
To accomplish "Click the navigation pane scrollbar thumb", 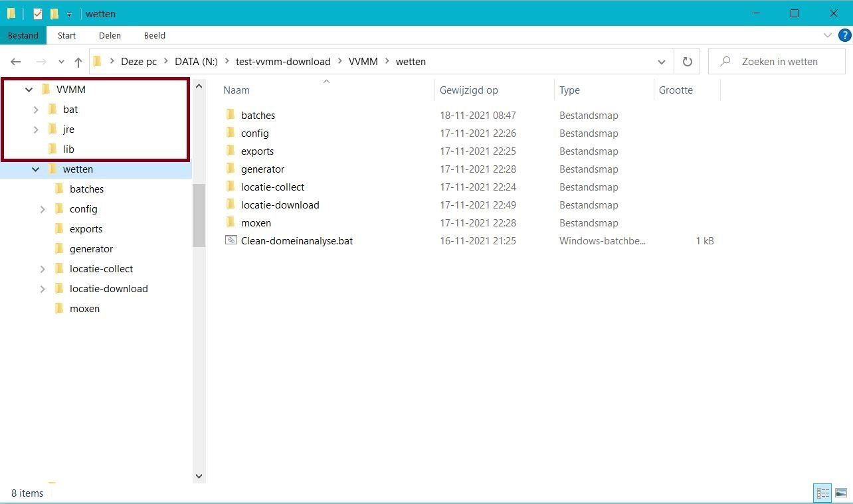I will point(199,215).
